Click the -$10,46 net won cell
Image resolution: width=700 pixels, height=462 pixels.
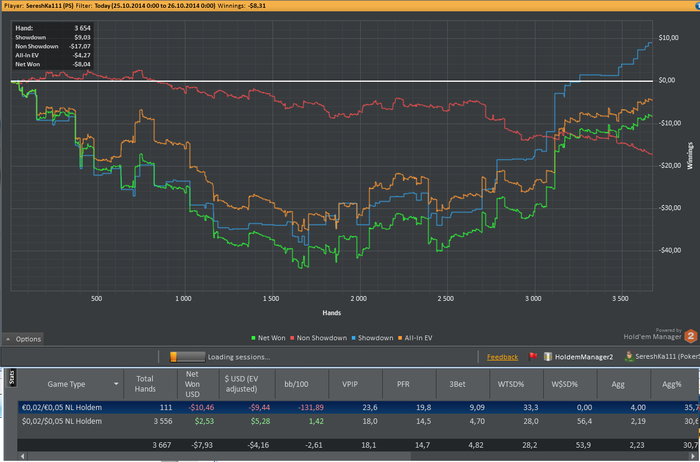(x=201, y=407)
